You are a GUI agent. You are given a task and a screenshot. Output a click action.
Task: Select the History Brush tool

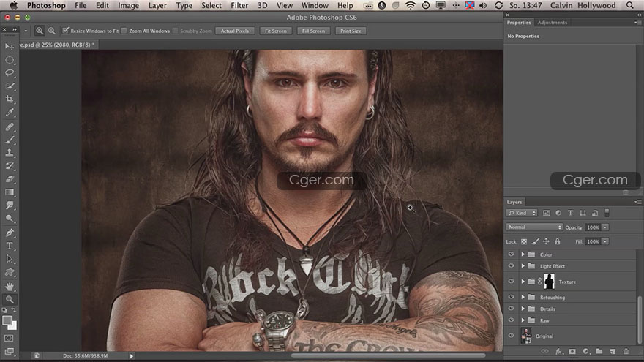point(10,166)
